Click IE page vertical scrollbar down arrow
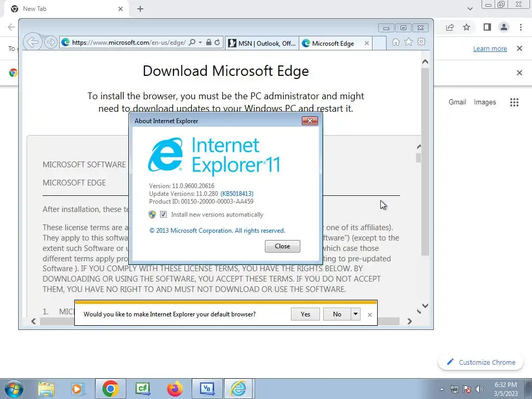The image size is (532, 399). point(425,305)
